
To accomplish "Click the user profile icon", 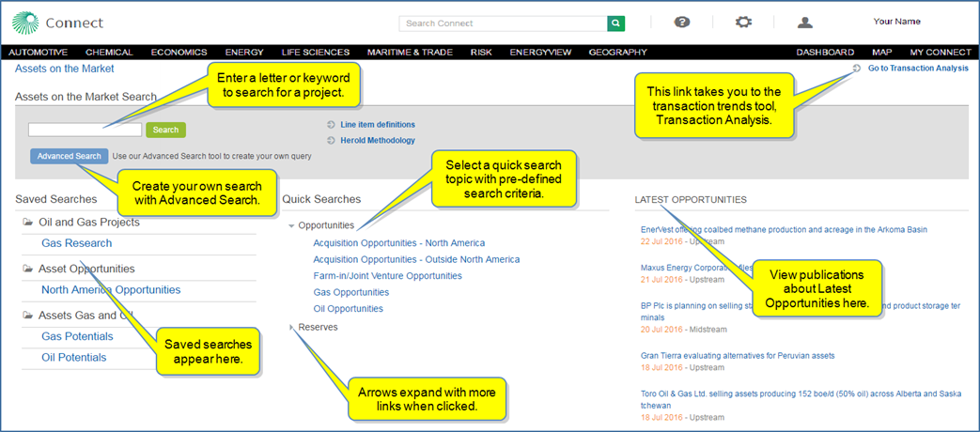I will pos(805,23).
